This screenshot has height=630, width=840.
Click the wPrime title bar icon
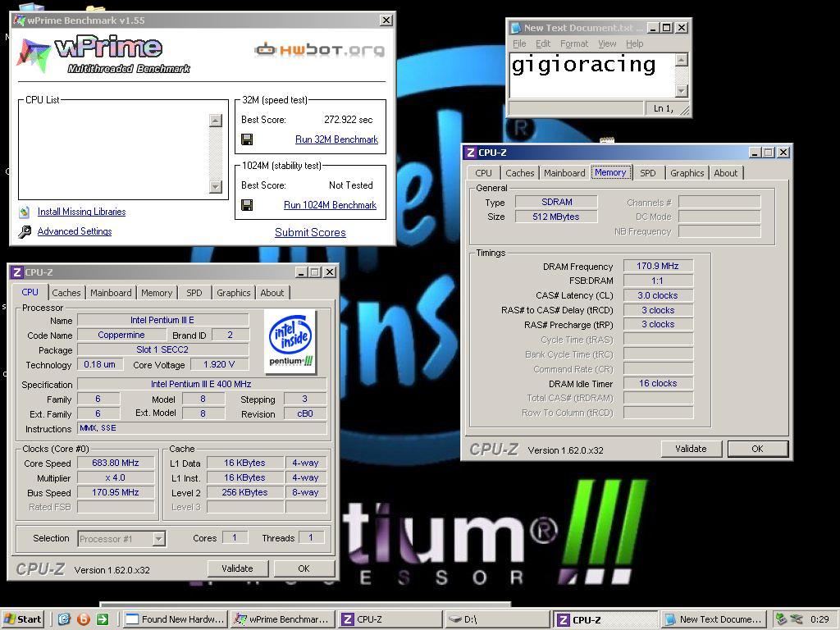(x=20, y=21)
